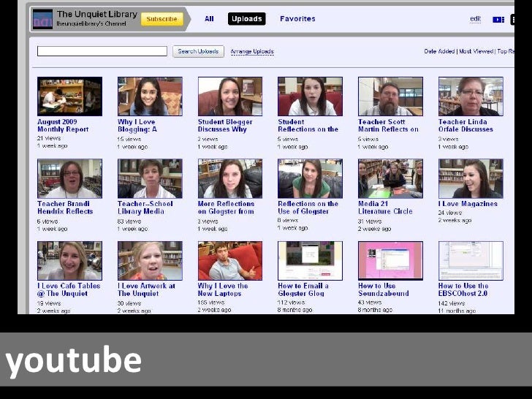Click the edit link at top right

[x=475, y=19]
